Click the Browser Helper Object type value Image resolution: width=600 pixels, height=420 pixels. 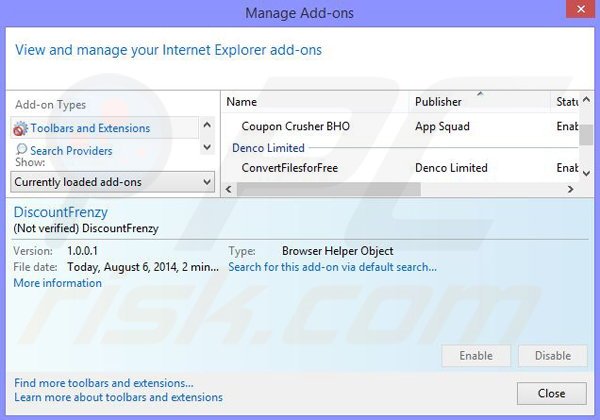[x=338, y=251]
